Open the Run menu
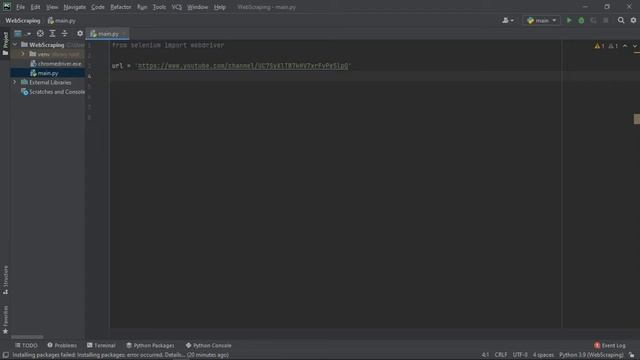 [x=142, y=7]
